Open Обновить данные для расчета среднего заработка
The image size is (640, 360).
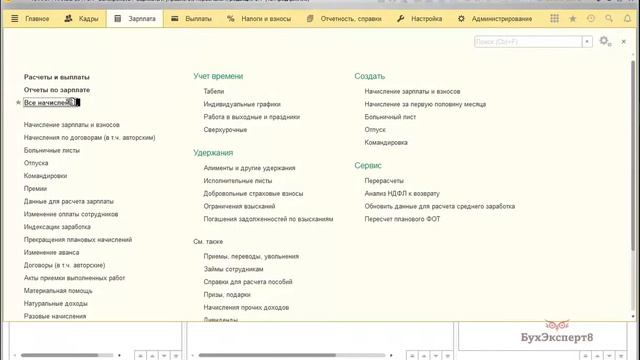(x=440, y=206)
